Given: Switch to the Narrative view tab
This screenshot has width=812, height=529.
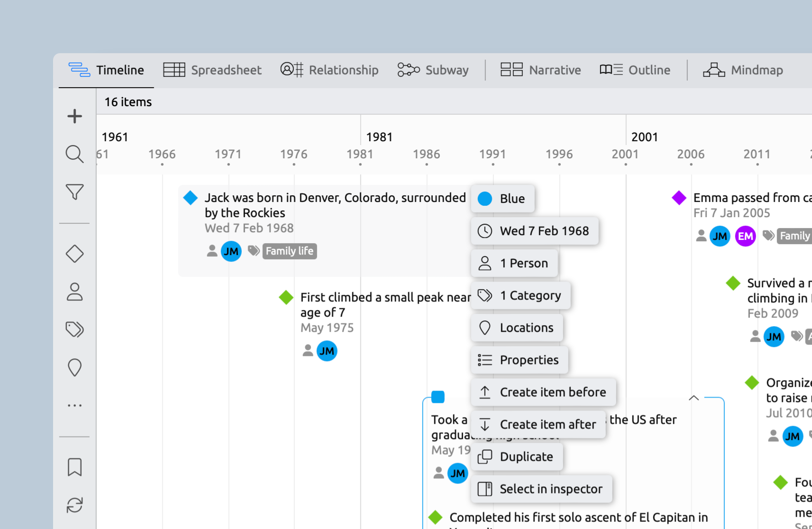Looking at the screenshot, I should click(541, 70).
